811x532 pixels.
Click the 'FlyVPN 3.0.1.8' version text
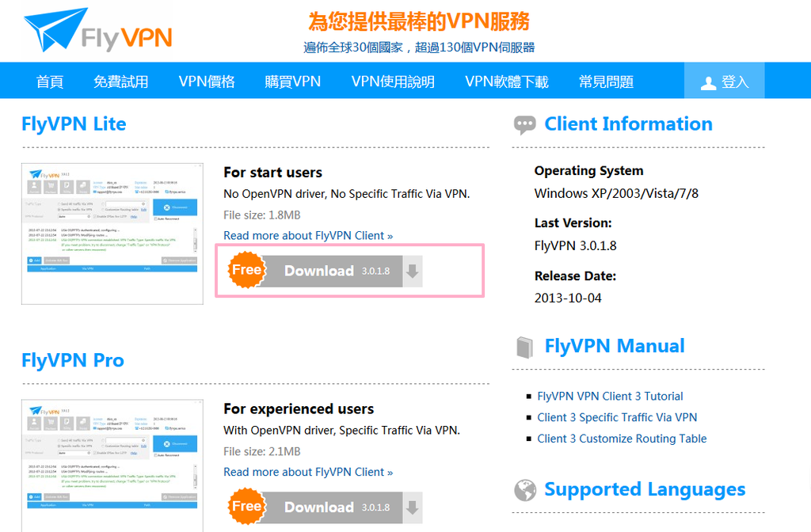[575, 246]
